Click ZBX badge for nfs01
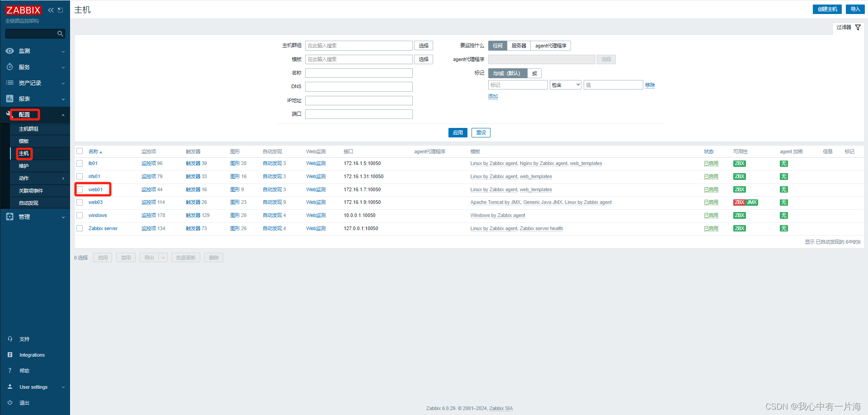 click(740, 177)
